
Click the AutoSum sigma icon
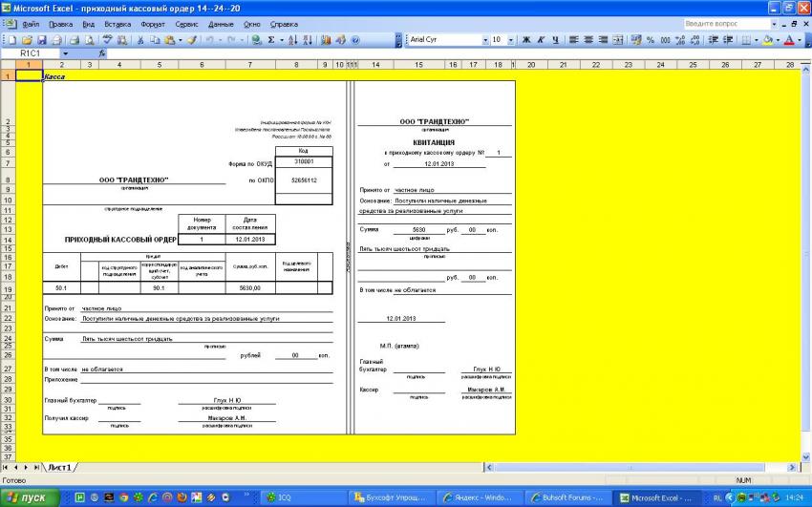click(271, 40)
